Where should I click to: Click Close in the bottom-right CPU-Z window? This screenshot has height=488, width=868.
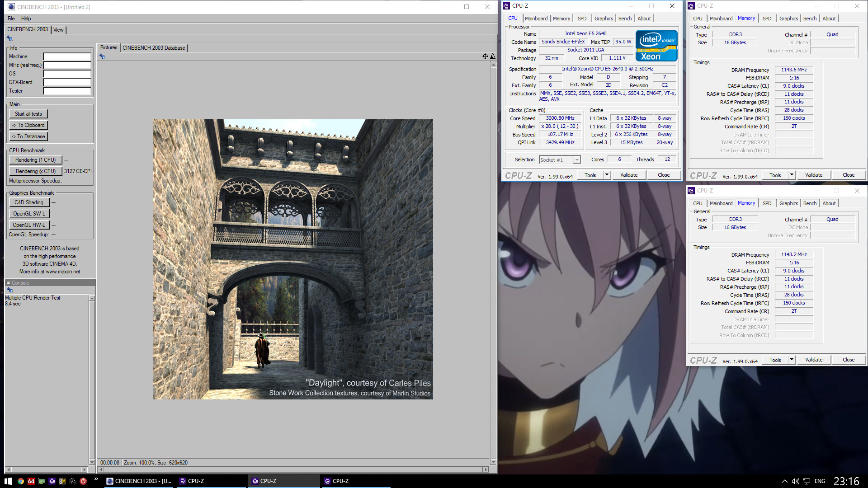pos(849,360)
